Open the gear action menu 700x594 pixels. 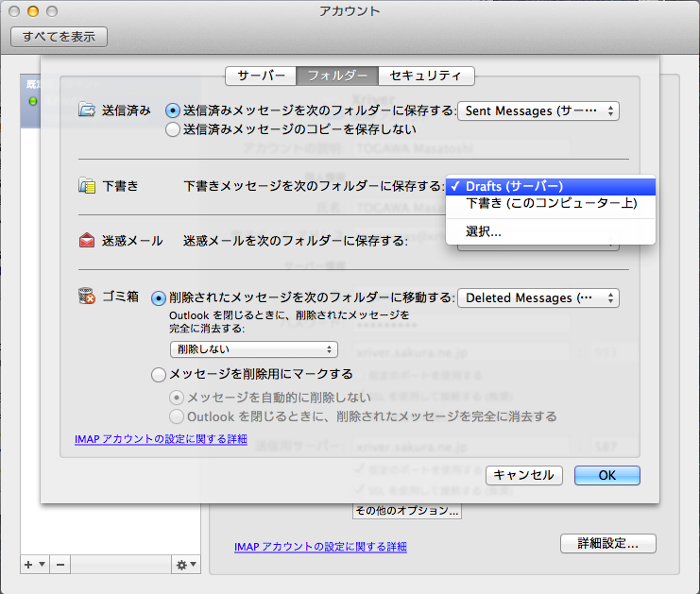pyautogui.click(x=185, y=564)
